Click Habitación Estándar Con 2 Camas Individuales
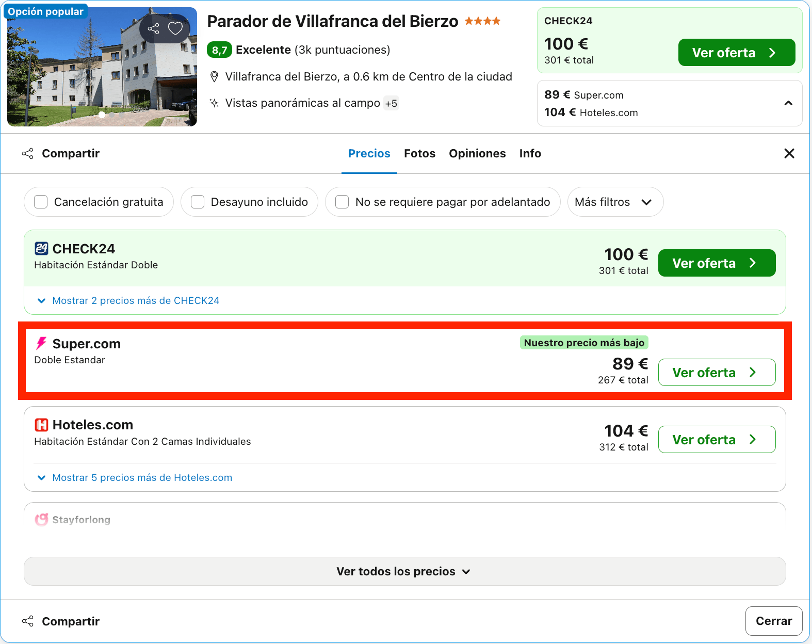 pyautogui.click(x=142, y=441)
